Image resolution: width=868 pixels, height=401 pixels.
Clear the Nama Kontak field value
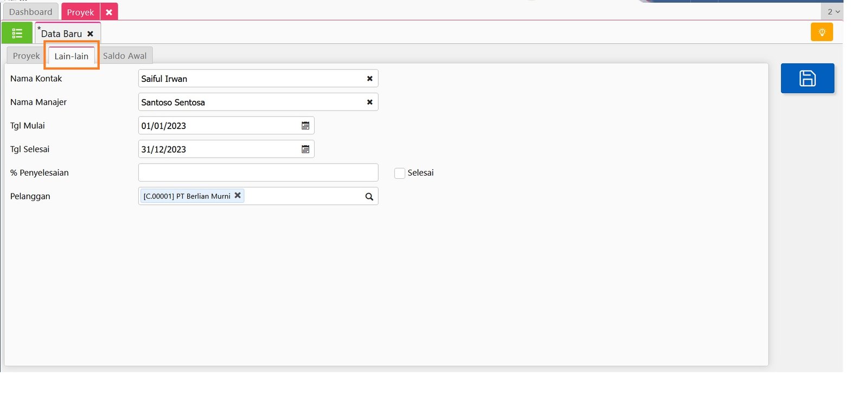click(x=369, y=79)
